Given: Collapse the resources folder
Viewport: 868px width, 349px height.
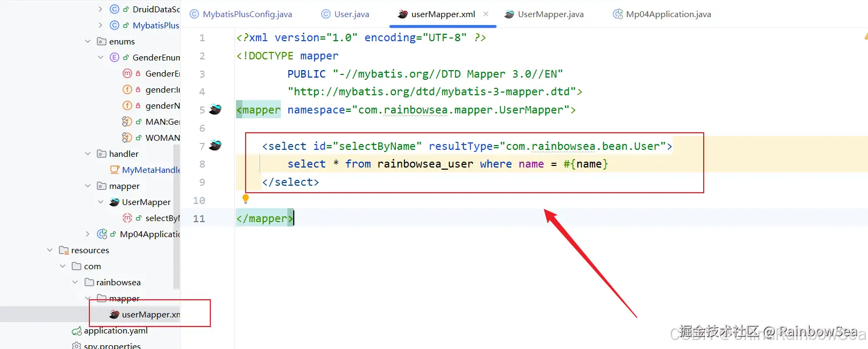Looking at the screenshot, I should point(50,250).
